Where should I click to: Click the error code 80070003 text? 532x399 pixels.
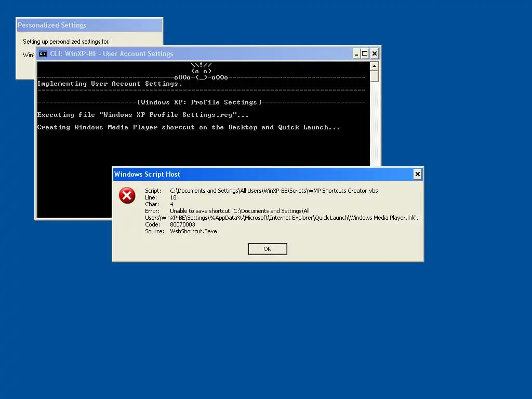[x=182, y=224]
